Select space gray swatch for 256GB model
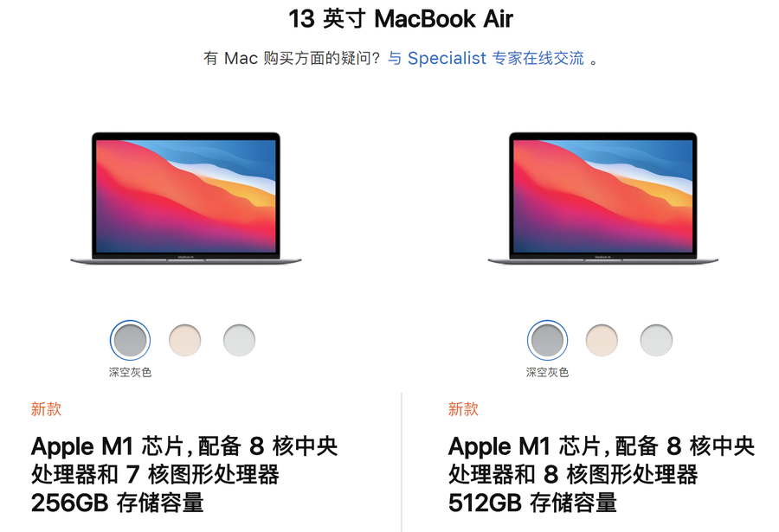The height and width of the screenshot is (532, 779). coord(130,340)
